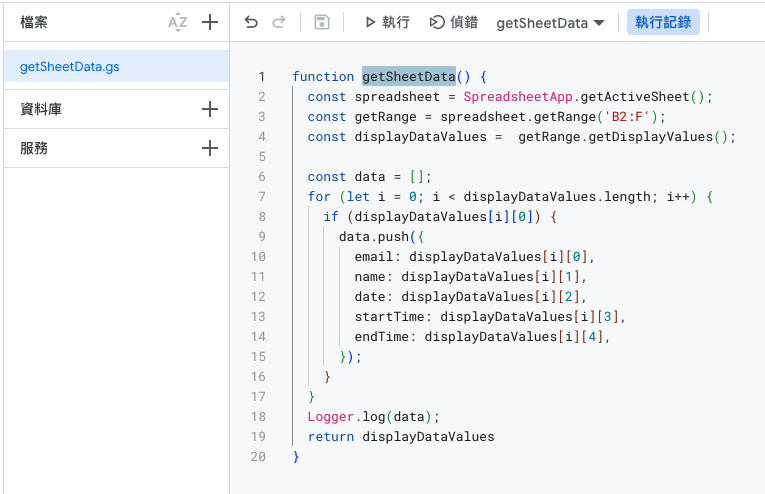Place cursor on the Logger.log(data) line
Image resolution: width=765 pixels, height=494 pixels.
click(x=373, y=417)
